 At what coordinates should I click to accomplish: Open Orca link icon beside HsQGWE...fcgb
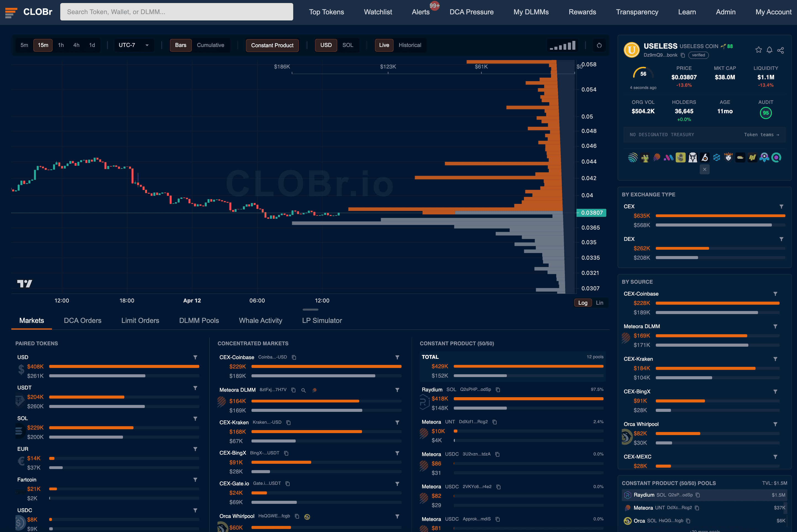(307, 517)
